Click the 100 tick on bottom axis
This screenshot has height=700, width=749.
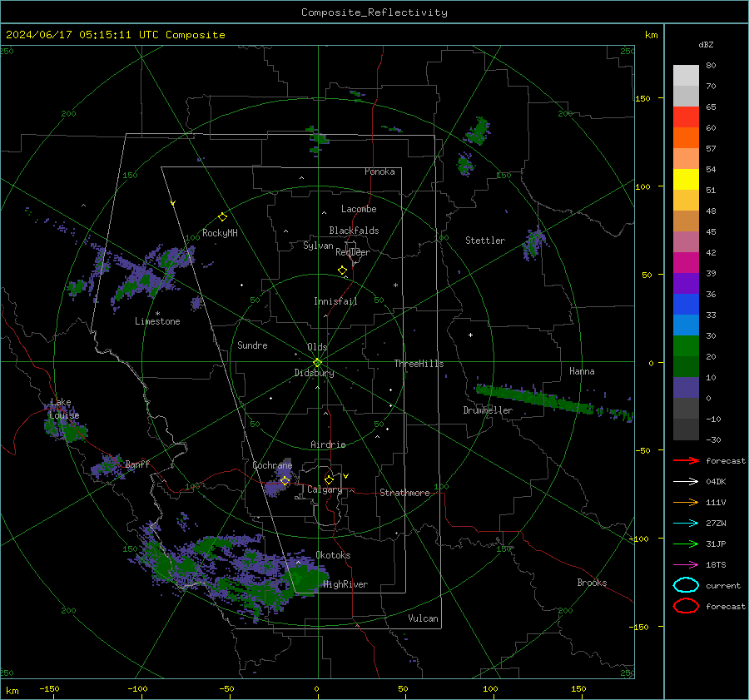[x=490, y=689]
